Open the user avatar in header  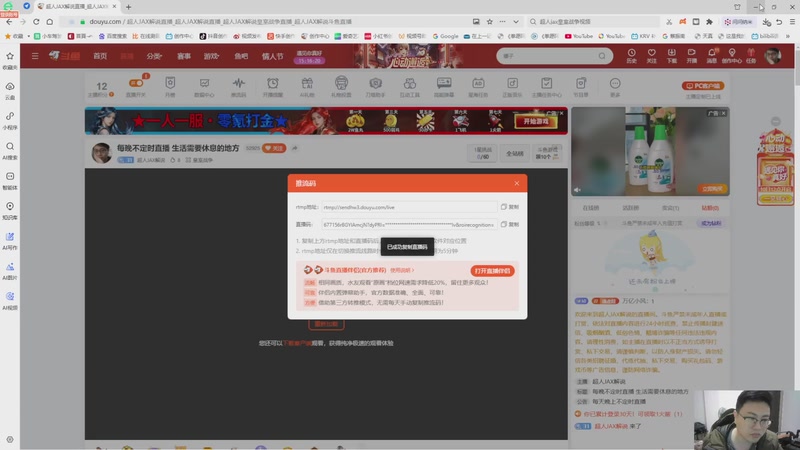pyautogui.click(x=772, y=56)
